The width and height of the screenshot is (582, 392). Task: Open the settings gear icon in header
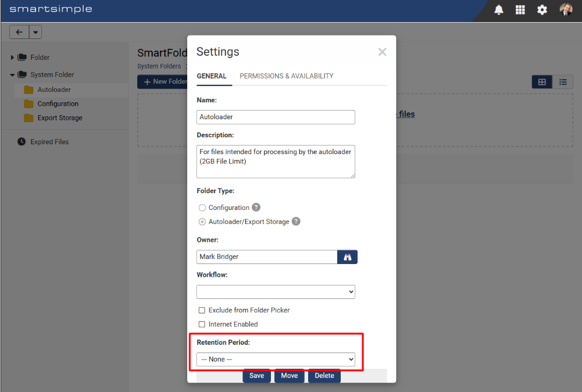coord(542,10)
